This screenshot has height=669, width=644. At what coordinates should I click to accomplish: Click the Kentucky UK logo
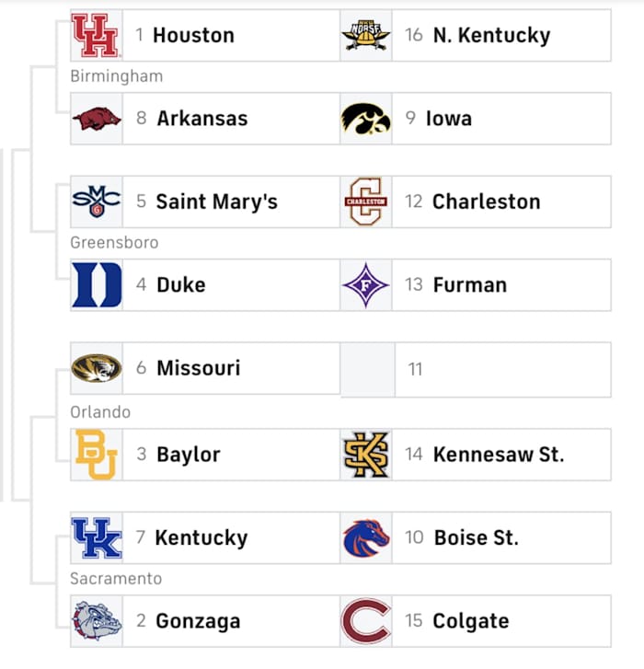point(96,537)
